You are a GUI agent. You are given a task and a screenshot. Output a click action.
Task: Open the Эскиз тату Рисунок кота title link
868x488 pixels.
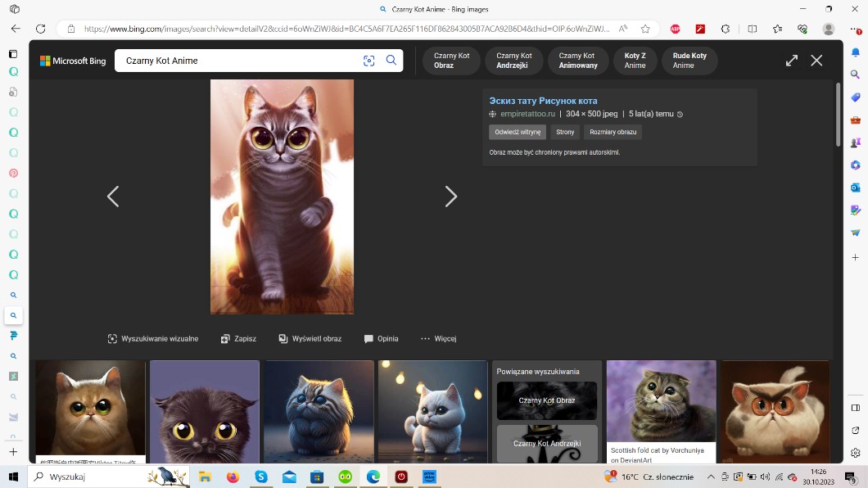[x=543, y=101]
